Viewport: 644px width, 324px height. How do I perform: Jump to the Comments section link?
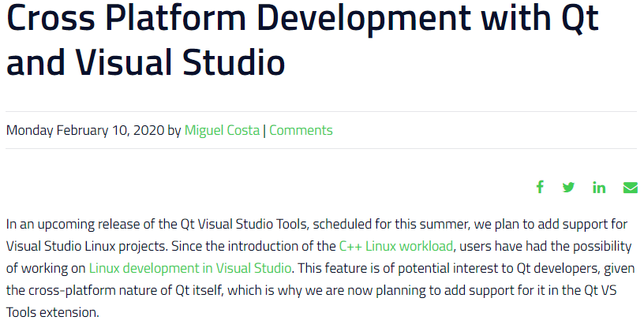(x=301, y=130)
